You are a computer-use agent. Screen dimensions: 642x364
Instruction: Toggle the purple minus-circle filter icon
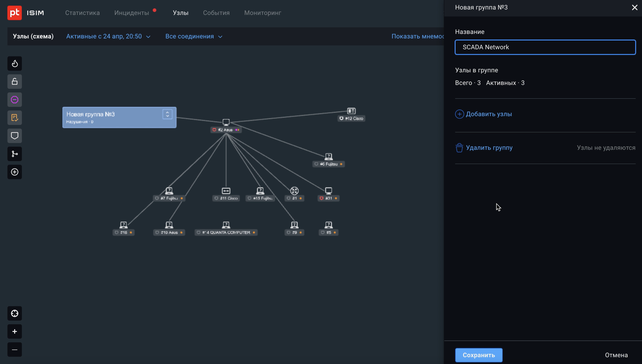point(14,100)
